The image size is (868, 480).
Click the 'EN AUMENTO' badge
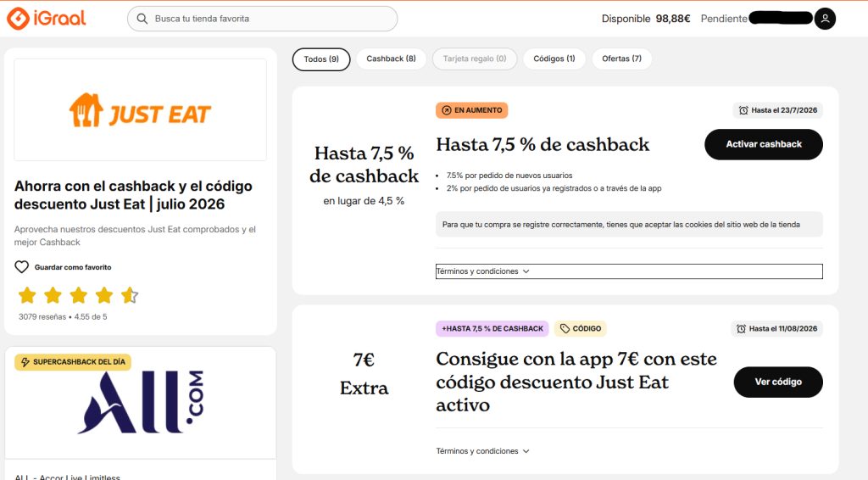click(x=471, y=110)
